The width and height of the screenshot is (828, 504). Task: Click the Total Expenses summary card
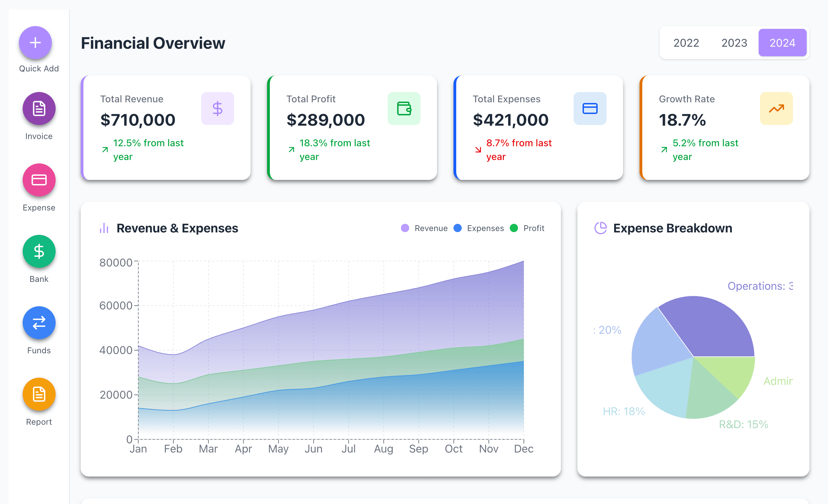tap(538, 128)
